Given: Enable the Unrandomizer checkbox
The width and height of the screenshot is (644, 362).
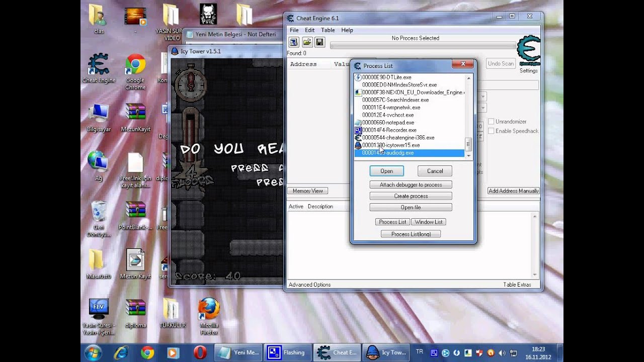Looking at the screenshot, I should click(491, 121).
